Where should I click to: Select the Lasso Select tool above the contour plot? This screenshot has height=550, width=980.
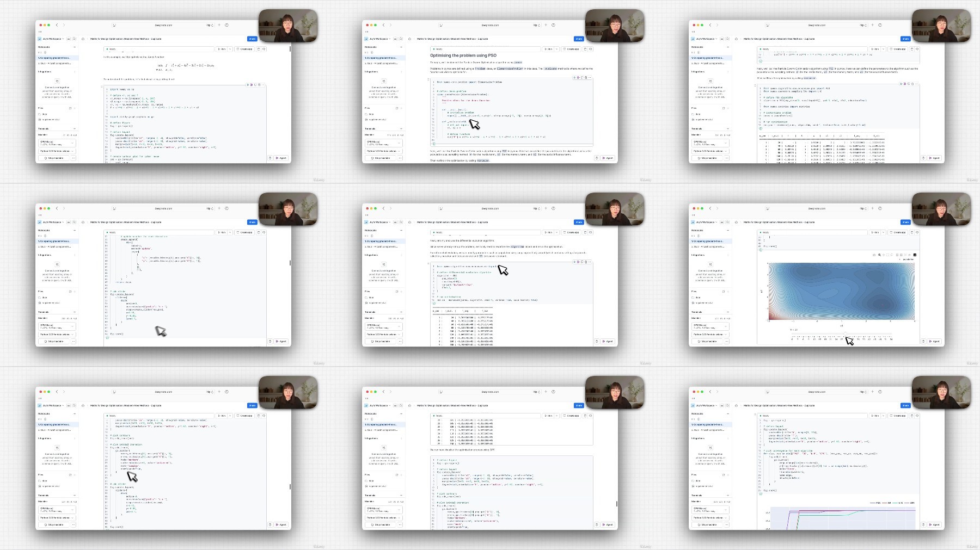(892, 255)
